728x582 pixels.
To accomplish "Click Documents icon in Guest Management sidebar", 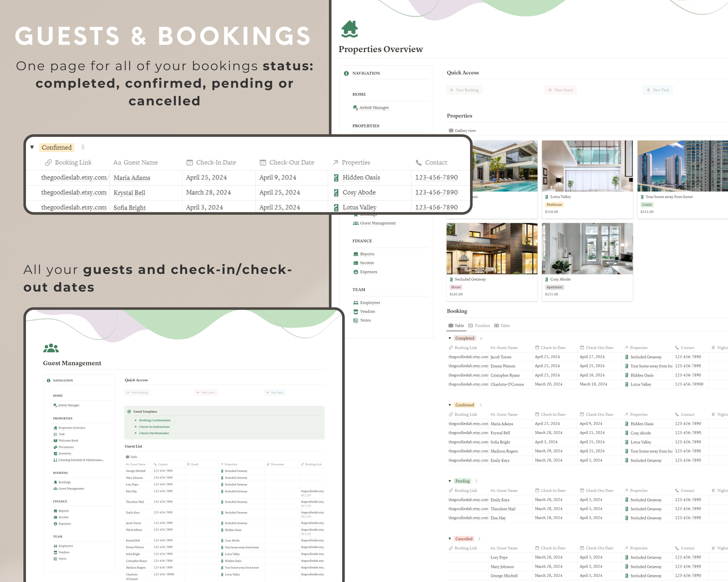I will [x=55, y=447].
